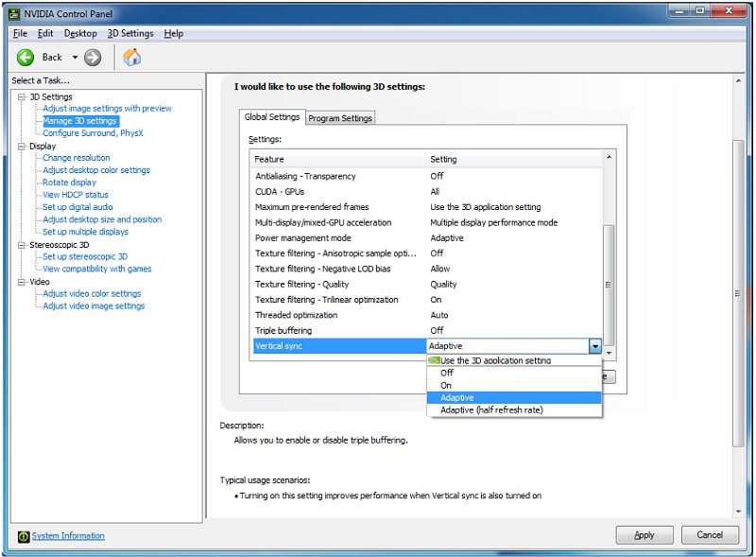Click the System Information NVIDIA icon
Screen dimensions: 756x557
click(23, 536)
